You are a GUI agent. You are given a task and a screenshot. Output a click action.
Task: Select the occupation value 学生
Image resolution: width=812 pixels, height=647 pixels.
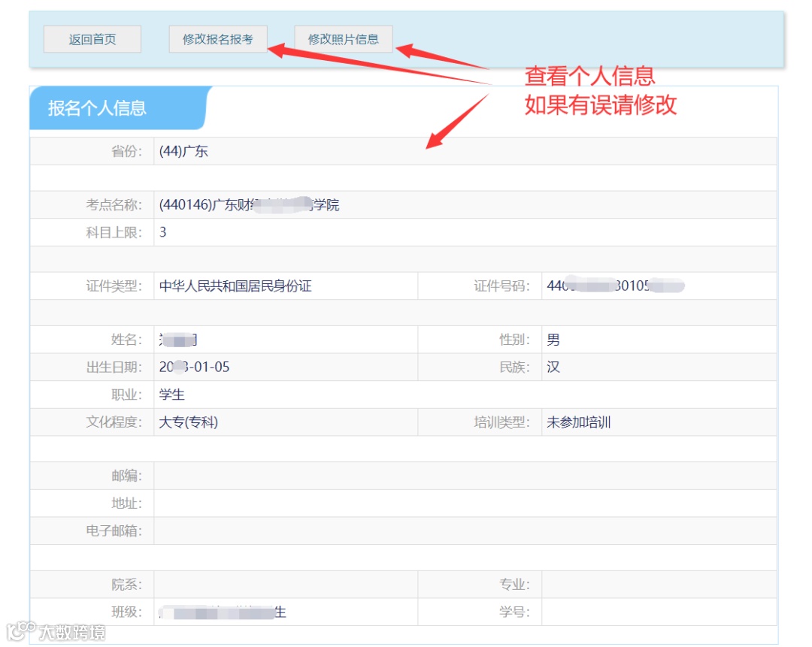click(171, 395)
